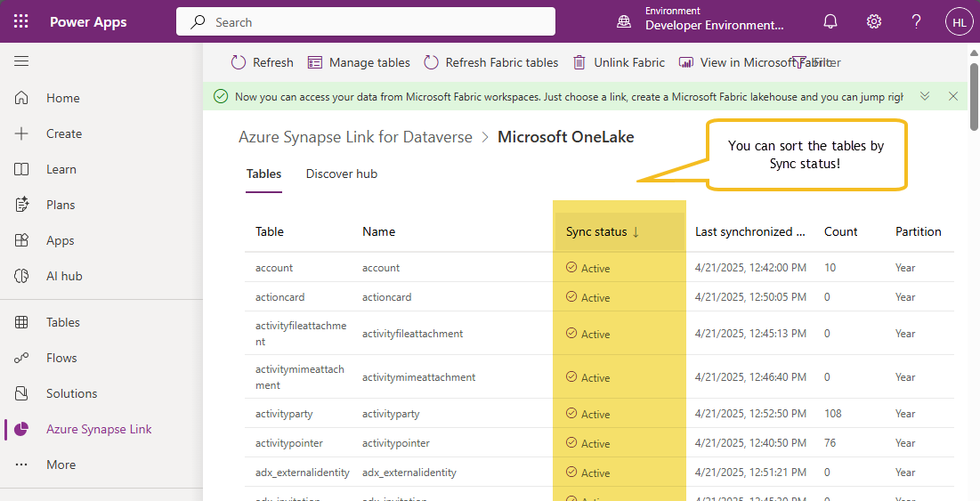Click the Refresh toolbar button

tap(262, 62)
